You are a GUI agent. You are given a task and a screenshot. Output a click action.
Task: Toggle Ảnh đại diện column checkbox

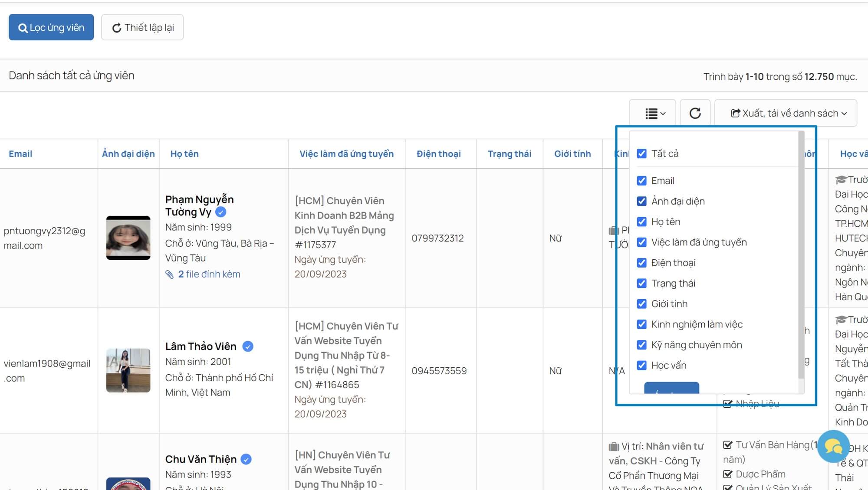pos(641,201)
